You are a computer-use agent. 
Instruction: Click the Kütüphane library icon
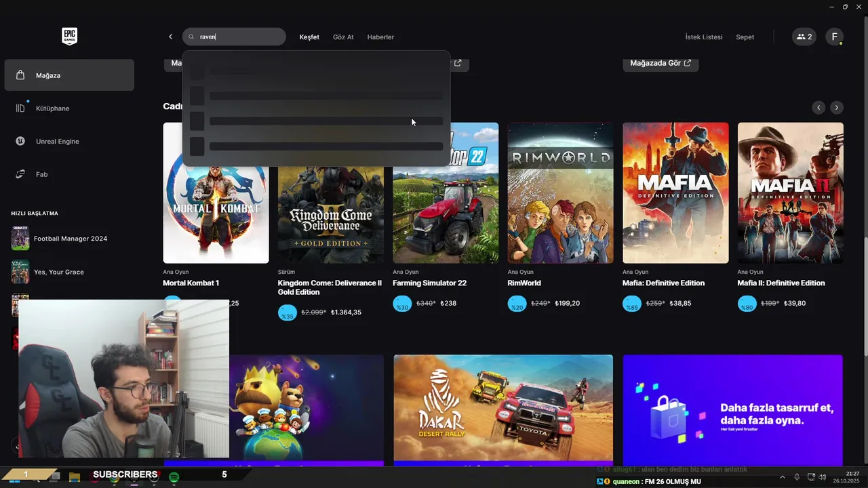(20, 108)
